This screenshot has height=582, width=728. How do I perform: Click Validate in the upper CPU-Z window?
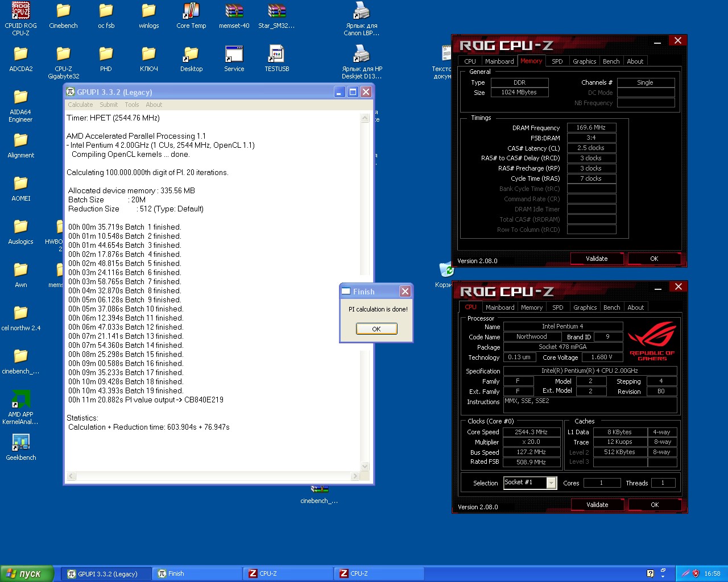click(x=597, y=259)
